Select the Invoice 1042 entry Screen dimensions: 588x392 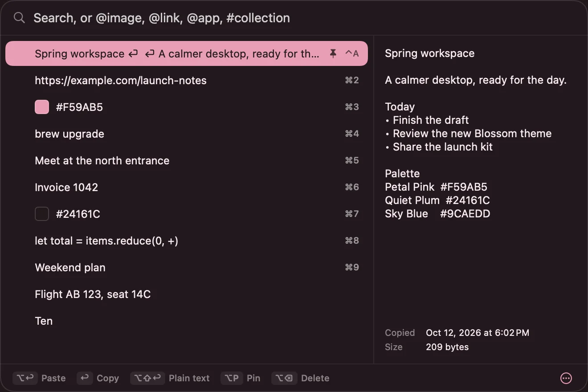coord(187,187)
